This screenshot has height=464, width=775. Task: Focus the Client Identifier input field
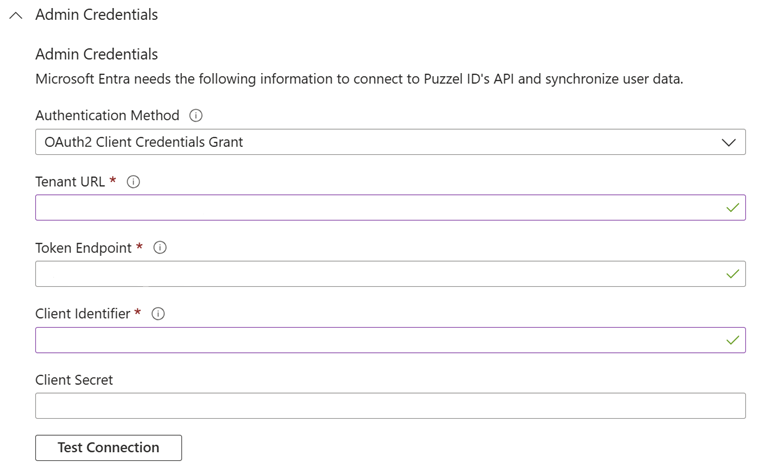(390, 340)
